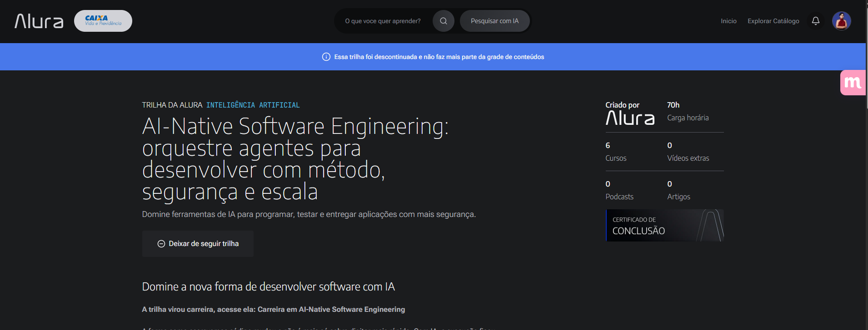Focus the 'O que voce quer aprender?' search field

pyautogui.click(x=383, y=21)
